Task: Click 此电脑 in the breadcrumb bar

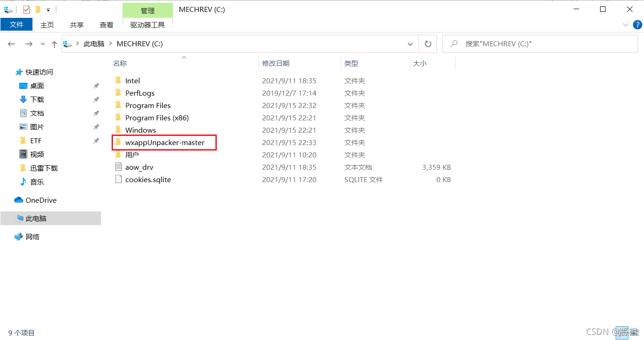Action: coord(94,43)
